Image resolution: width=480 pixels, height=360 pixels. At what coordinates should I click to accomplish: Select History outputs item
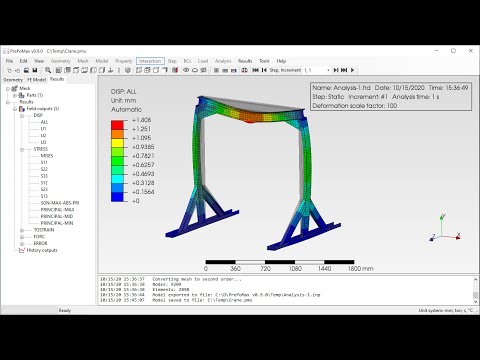pyautogui.click(x=42, y=250)
